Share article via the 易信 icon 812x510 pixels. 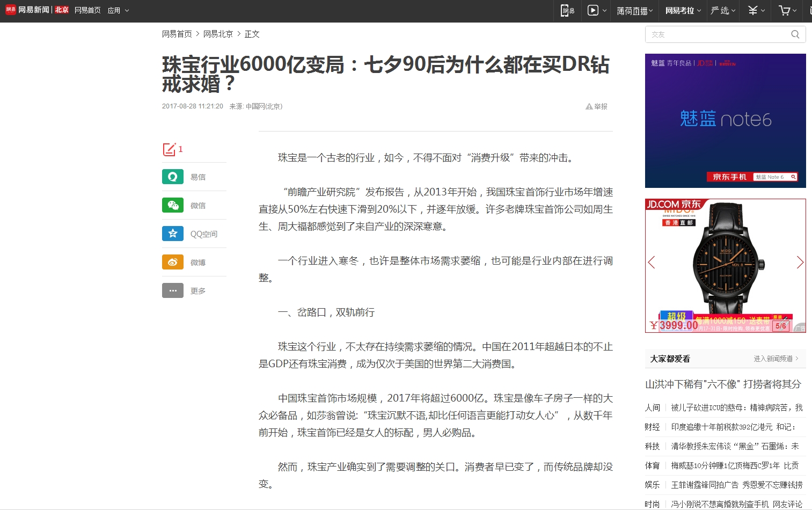pos(173,177)
